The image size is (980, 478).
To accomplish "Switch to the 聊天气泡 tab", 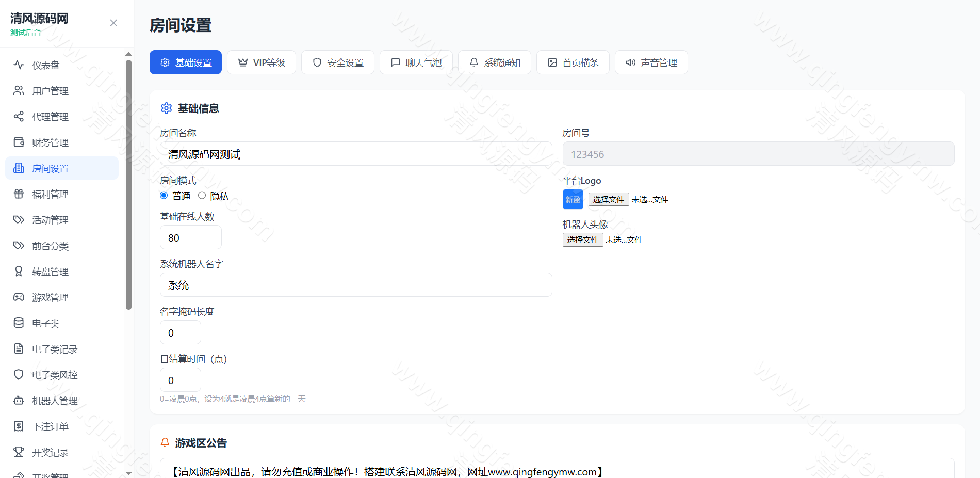I will [x=416, y=62].
